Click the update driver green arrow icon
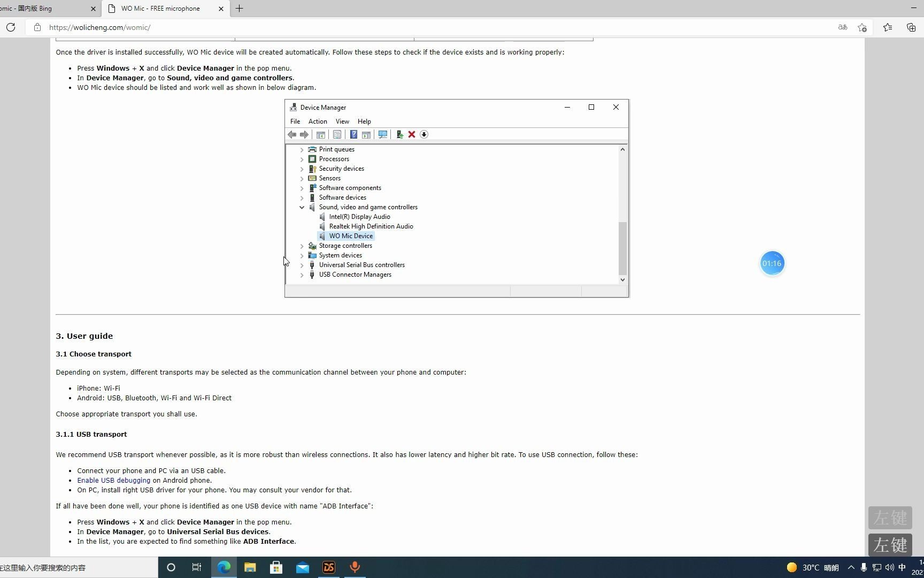The image size is (924, 578). point(399,134)
